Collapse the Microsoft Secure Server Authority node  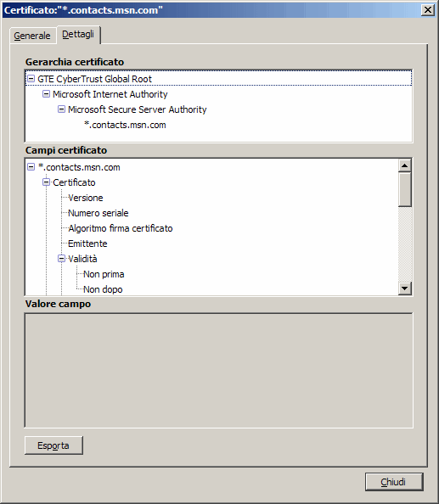(x=61, y=109)
